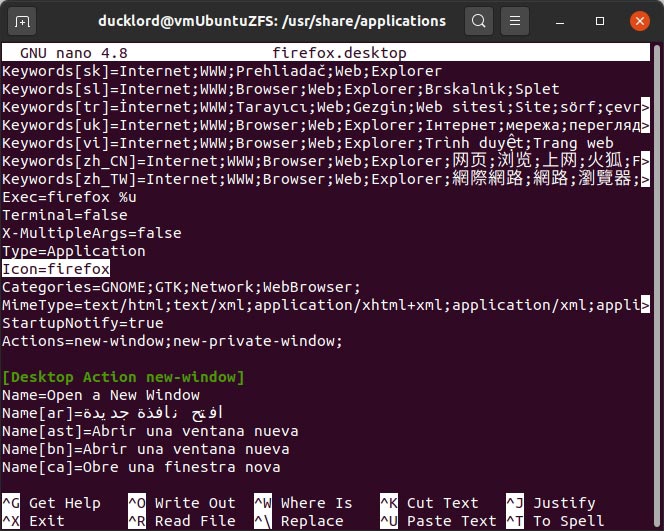Click the Name=Open a New Window line
Image resolution: width=664 pixels, height=531 pixels.
coord(101,395)
